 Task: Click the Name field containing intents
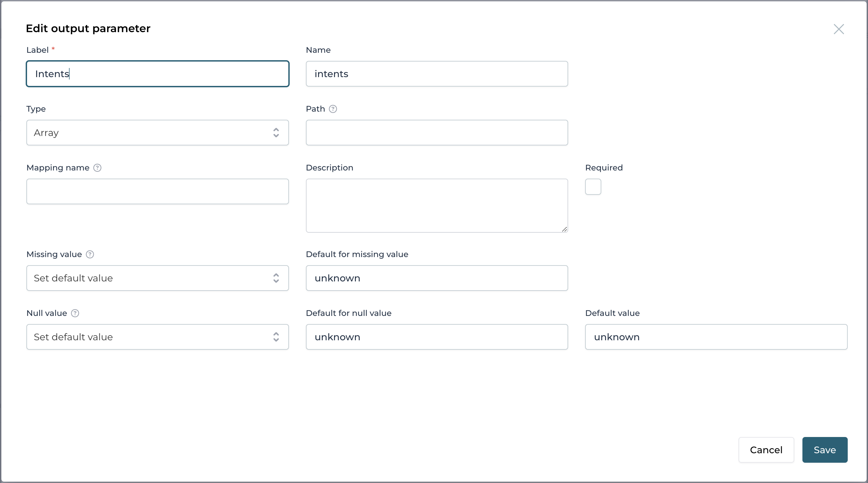(x=437, y=74)
